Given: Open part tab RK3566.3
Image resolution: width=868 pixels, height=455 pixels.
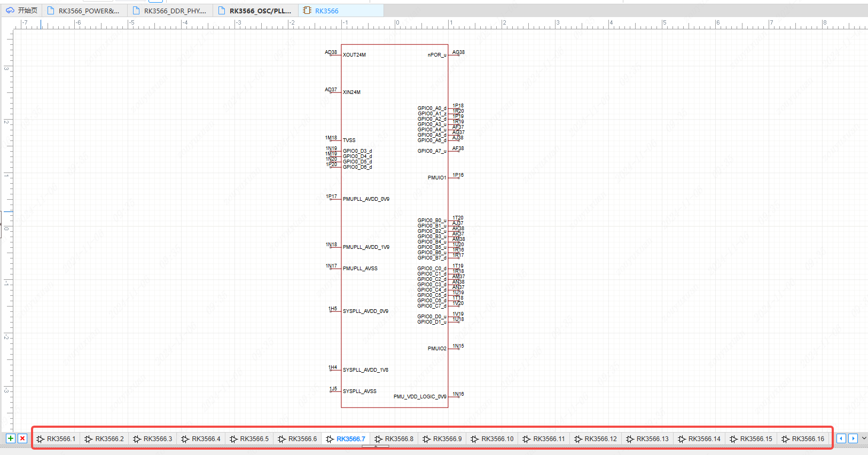Looking at the screenshot, I should (x=153, y=439).
